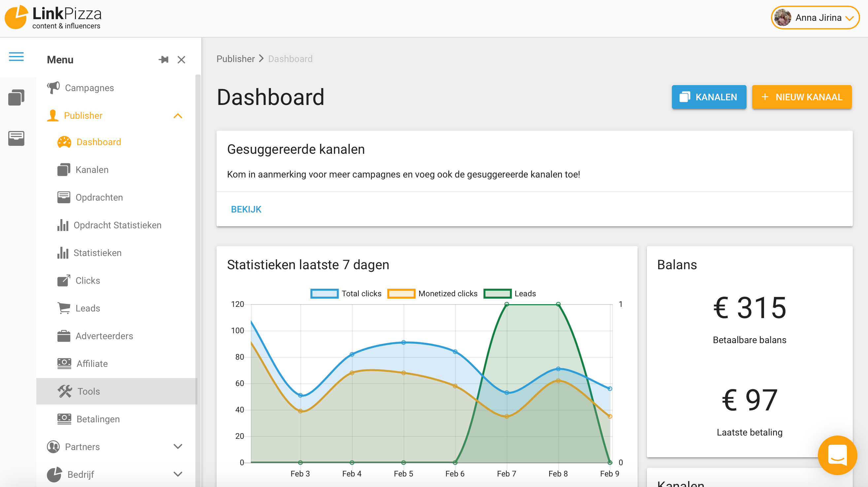Screen dimensions: 868x487
Task: Collapse the Publisher menu section
Action: click(178, 116)
